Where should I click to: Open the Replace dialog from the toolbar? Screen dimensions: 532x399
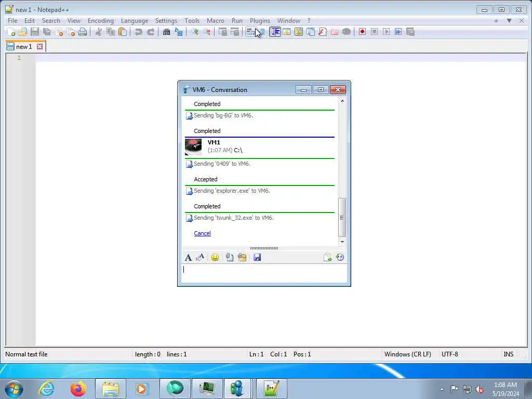[179, 32]
